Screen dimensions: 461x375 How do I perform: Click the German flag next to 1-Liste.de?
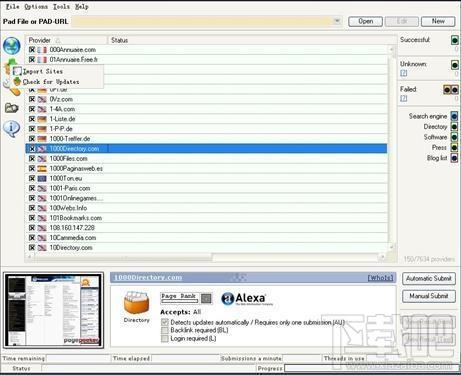[42, 119]
